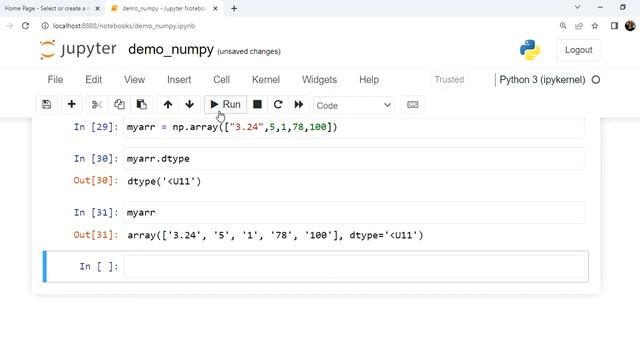Cut selected cells with scissors icon
Screen dimensions: 640x360
tap(97, 104)
